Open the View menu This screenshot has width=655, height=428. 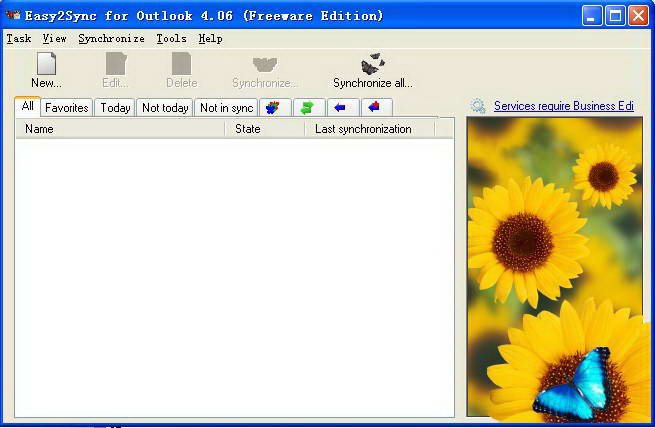pyautogui.click(x=54, y=38)
